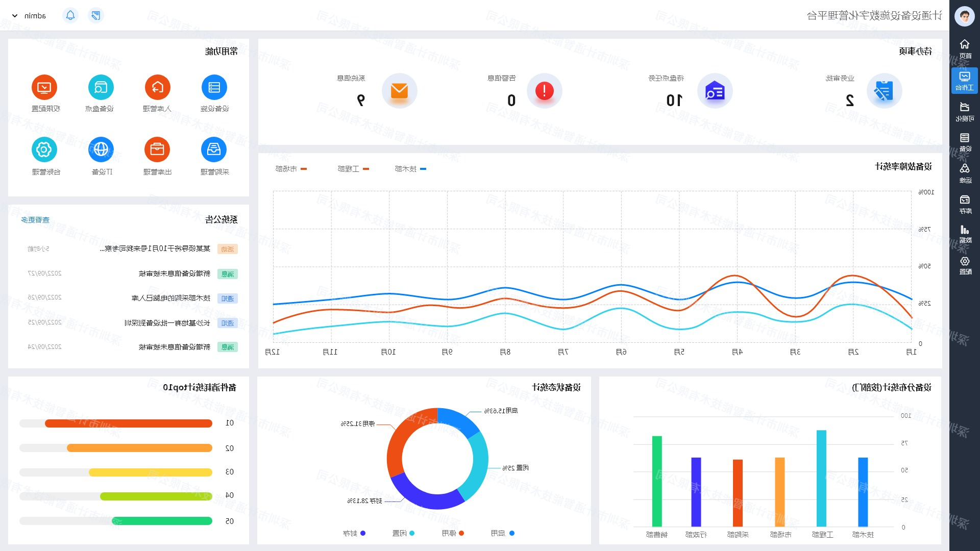This screenshot has height=551, width=980.
Task: Open 权限配置 shortcut icon
Action: (x=44, y=88)
